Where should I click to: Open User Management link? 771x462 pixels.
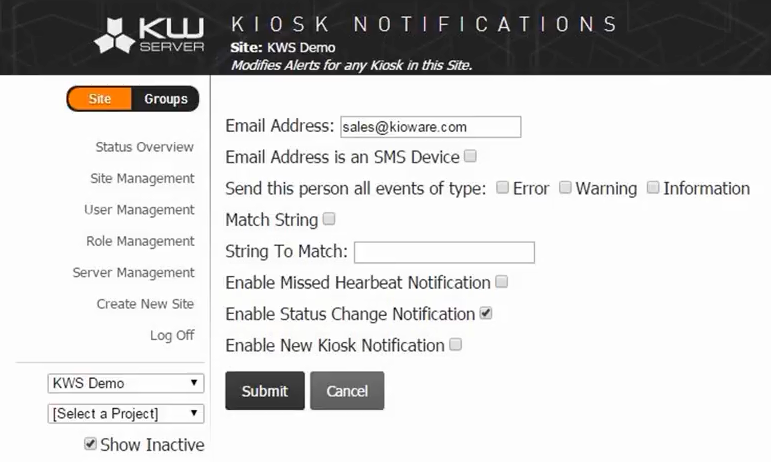139,210
